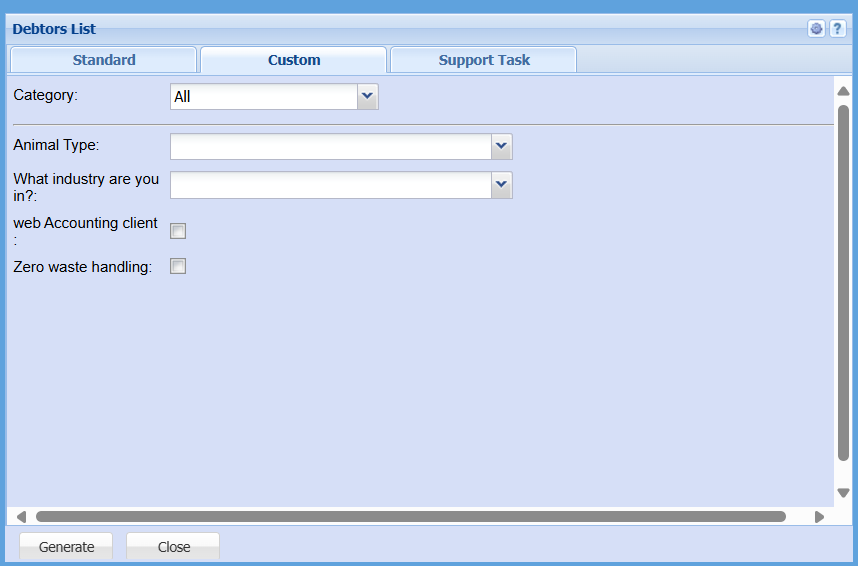This screenshot has height=566, width=858.
Task: Open the help question mark icon
Action: coord(837,28)
